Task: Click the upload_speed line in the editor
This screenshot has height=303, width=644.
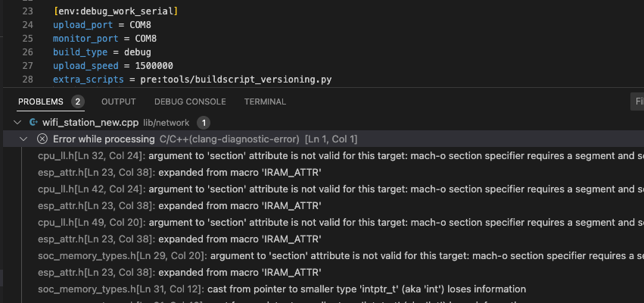Action: point(113,66)
